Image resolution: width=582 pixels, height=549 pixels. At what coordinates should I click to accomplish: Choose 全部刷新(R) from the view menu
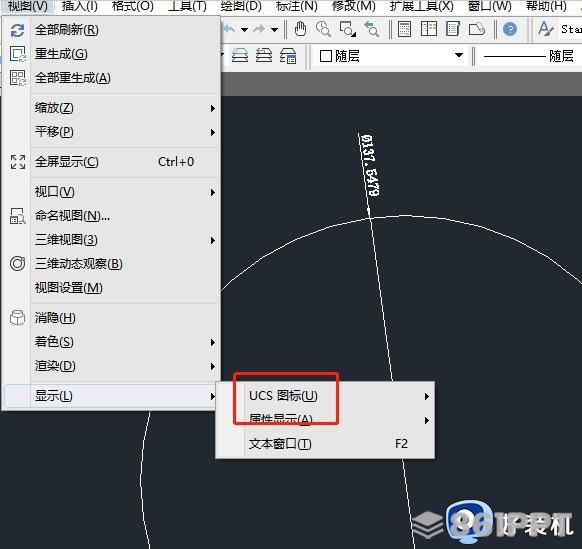pyautogui.click(x=67, y=30)
